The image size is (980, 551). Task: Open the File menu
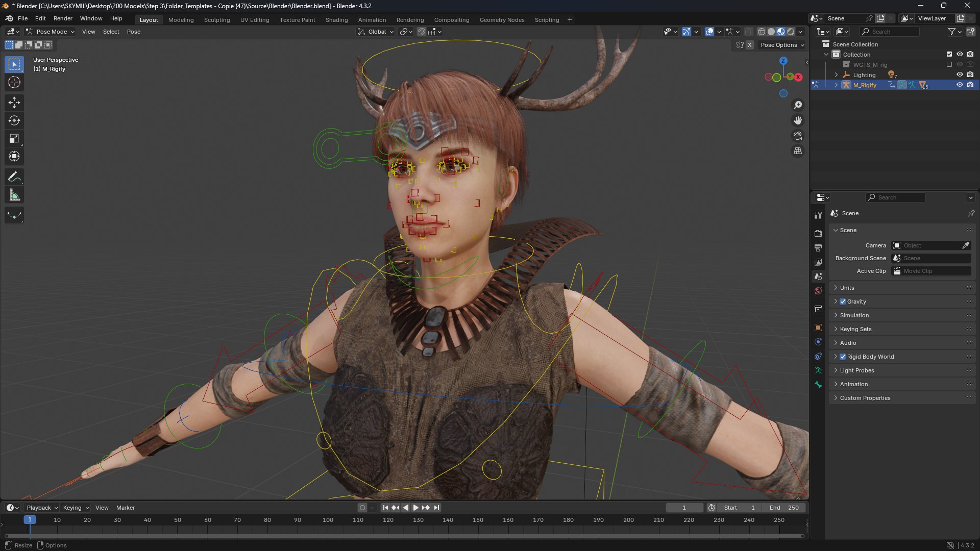22,18
